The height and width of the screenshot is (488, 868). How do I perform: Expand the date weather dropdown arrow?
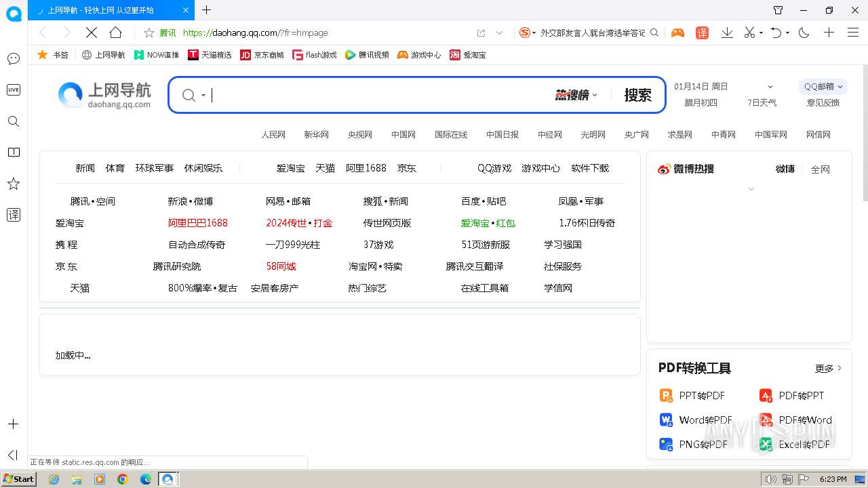[770, 87]
